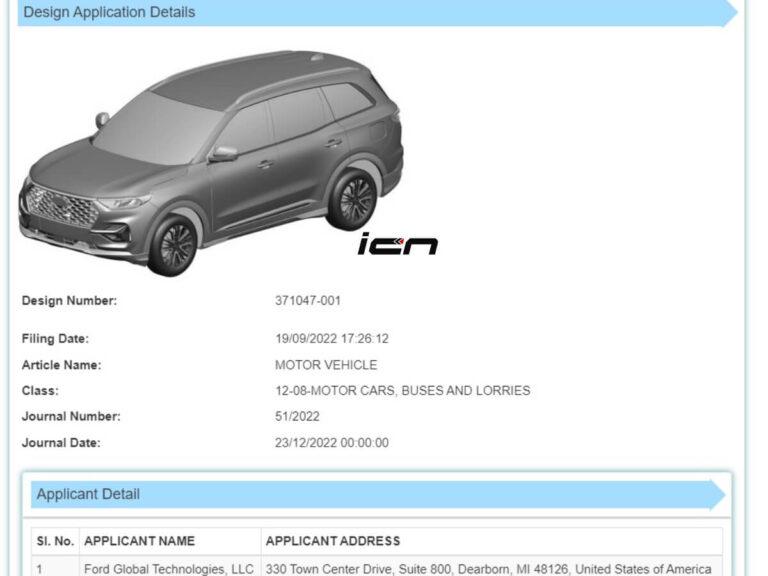Select class 12-08-MOTOR CARS, BUSES AND LORRIES

click(403, 390)
